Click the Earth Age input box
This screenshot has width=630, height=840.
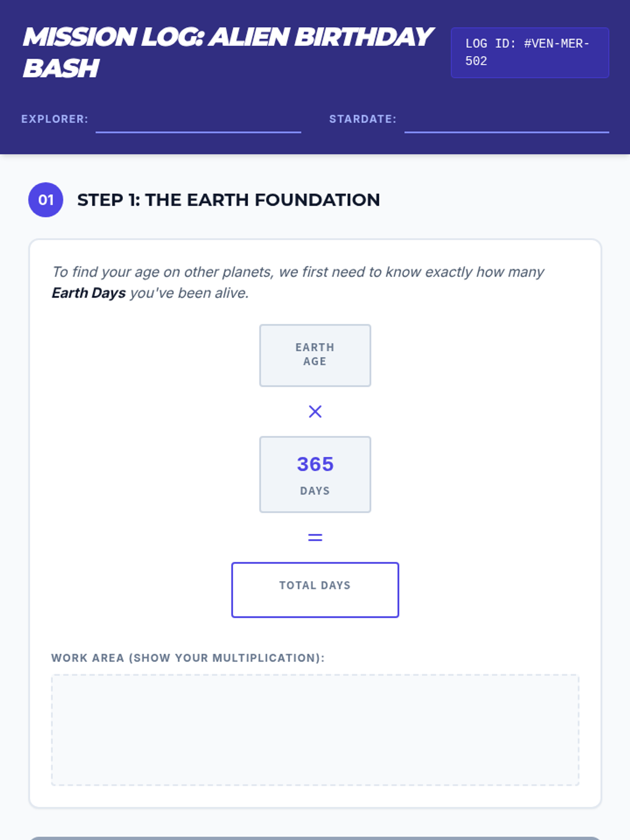[x=315, y=355]
